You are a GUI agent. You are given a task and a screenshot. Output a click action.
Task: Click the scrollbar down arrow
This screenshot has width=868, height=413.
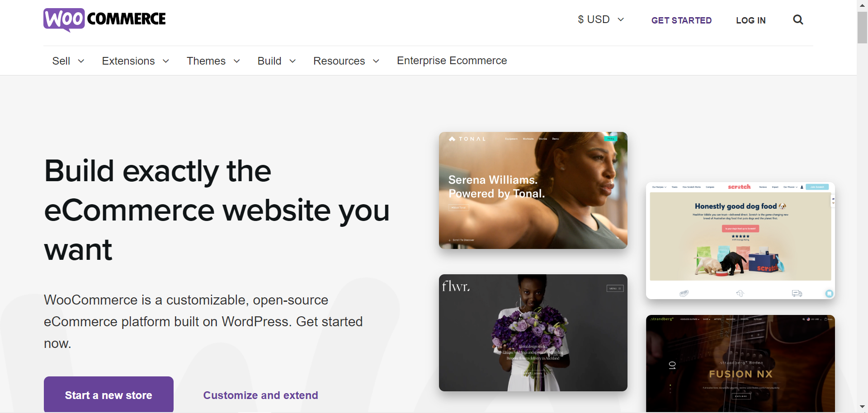(x=862, y=407)
